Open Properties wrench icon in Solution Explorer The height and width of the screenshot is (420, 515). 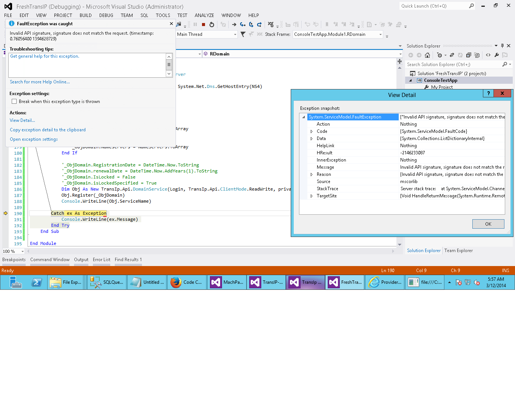tap(496, 55)
